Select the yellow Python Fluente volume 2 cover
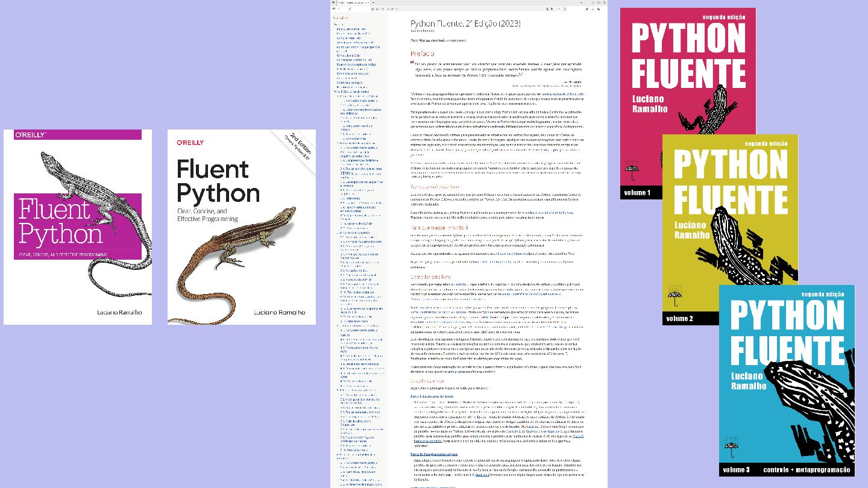 click(x=731, y=229)
